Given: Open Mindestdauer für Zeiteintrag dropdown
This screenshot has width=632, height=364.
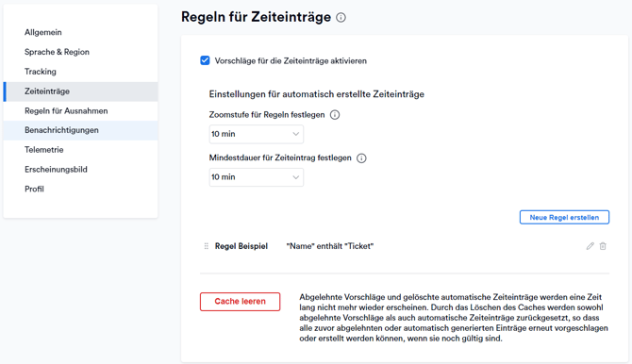Looking at the screenshot, I should point(257,177).
